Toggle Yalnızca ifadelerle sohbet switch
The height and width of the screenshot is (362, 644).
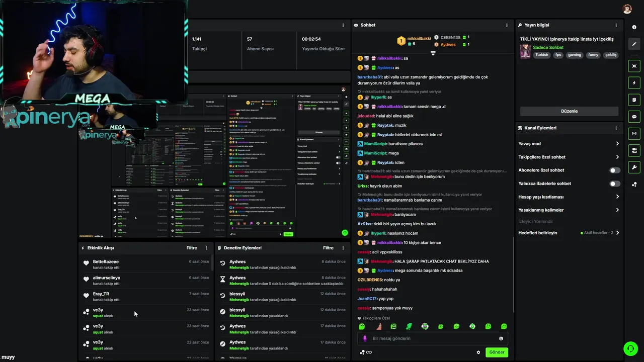coord(615,184)
